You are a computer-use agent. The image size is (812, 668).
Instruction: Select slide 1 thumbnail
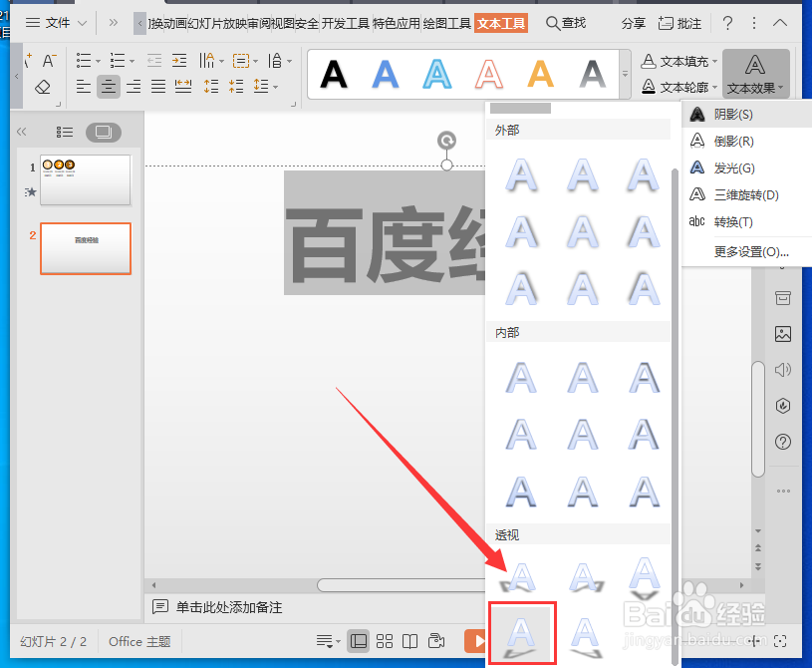click(x=86, y=179)
